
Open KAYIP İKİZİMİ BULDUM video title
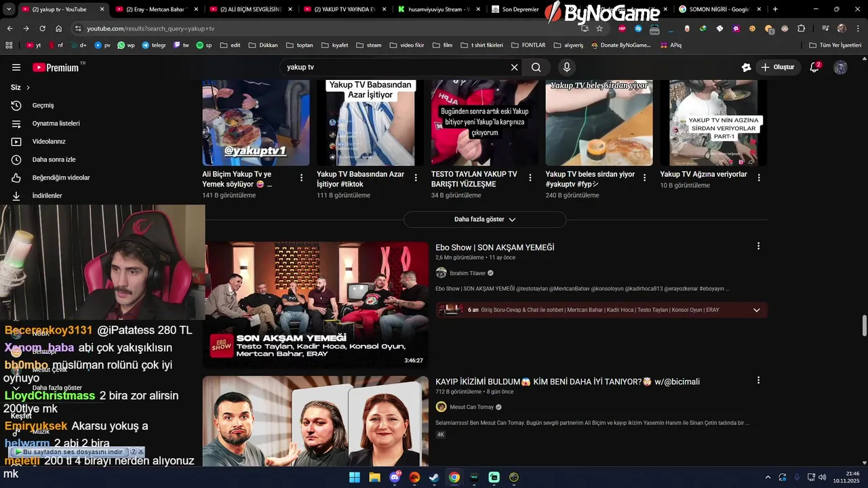(x=568, y=382)
